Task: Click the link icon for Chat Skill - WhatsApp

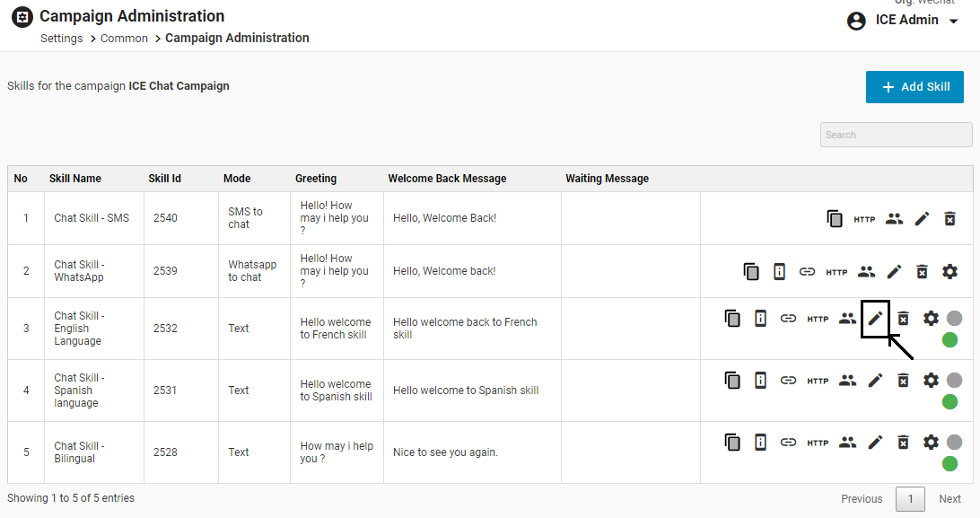Action: pos(807,272)
